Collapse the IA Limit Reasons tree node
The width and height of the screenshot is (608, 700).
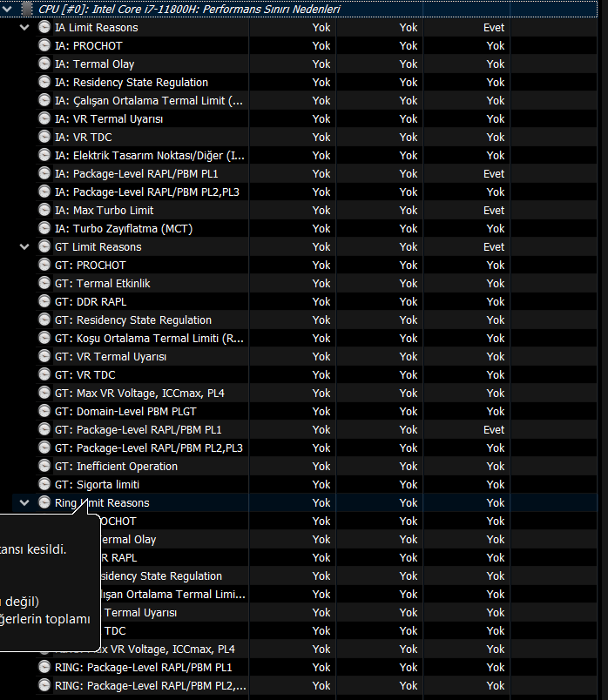point(24,27)
